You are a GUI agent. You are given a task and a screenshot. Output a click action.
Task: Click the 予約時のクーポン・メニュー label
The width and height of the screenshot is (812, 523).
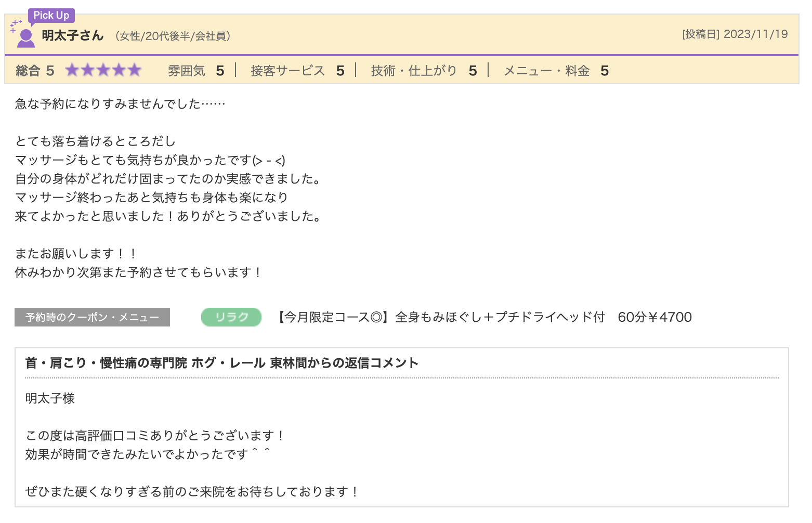coord(92,317)
